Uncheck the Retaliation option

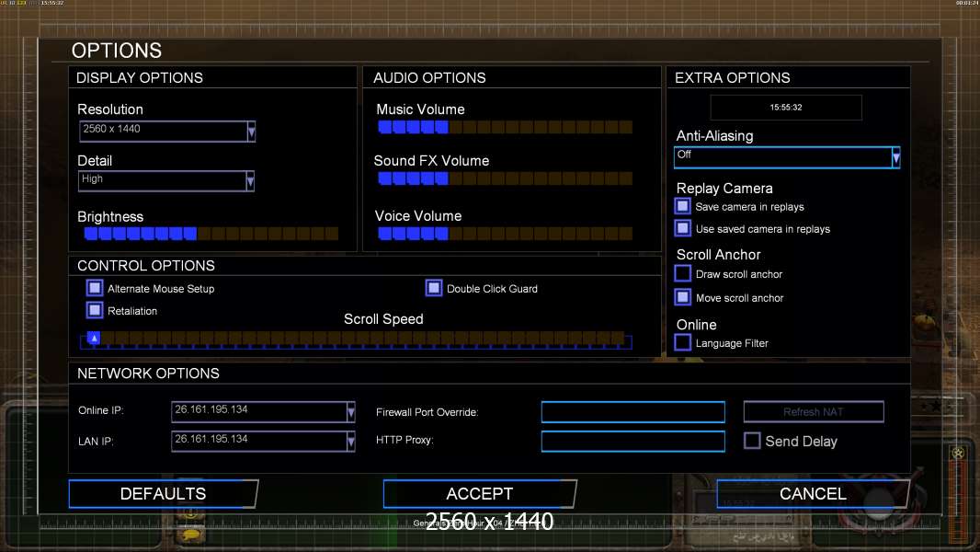point(95,310)
